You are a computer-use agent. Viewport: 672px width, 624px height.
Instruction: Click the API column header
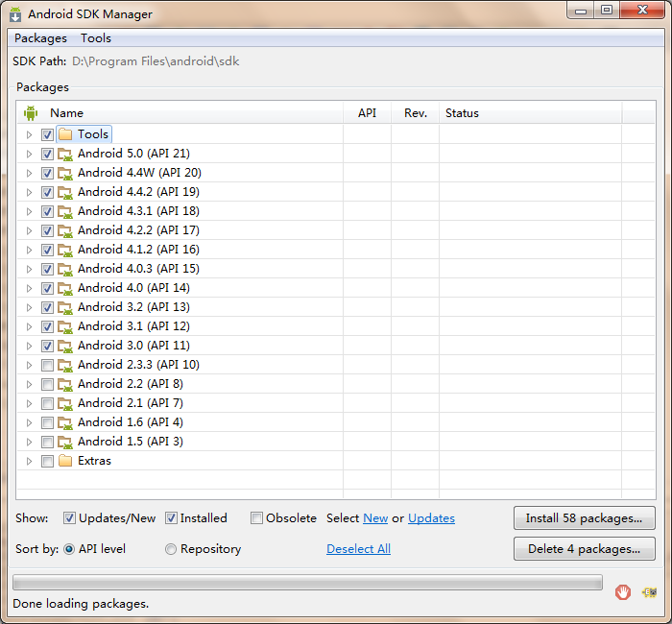pyautogui.click(x=368, y=112)
